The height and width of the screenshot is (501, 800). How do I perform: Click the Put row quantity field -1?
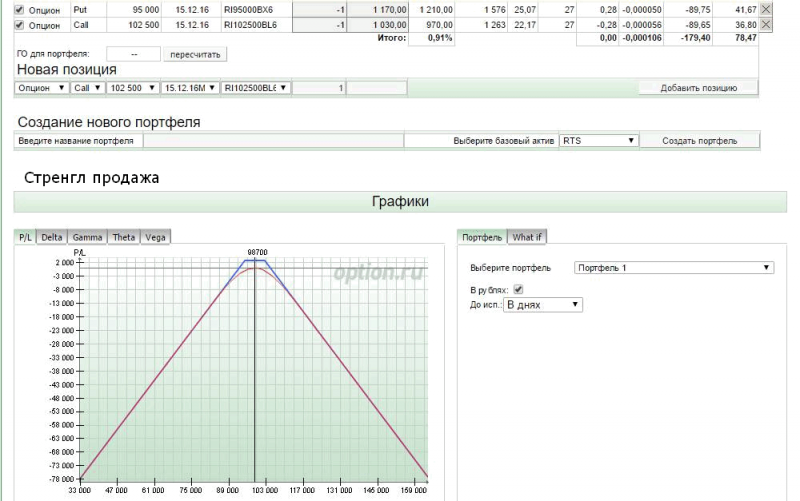coord(319,10)
